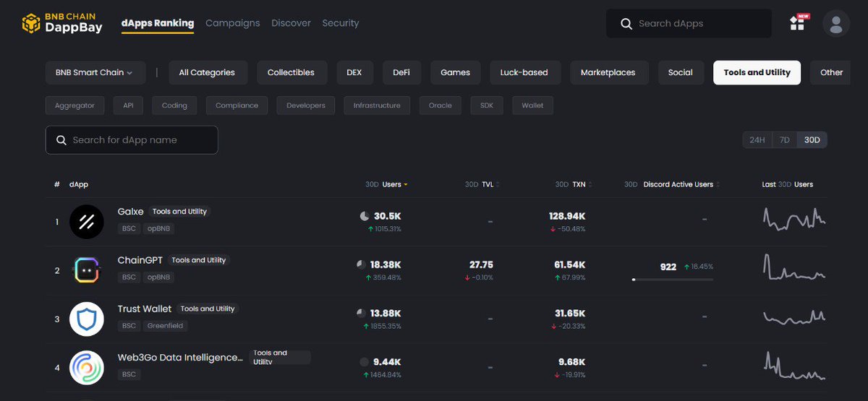The height and width of the screenshot is (401, 868).
Task: Filter by Compliance subcategory
Action: [x=237, y=105]
